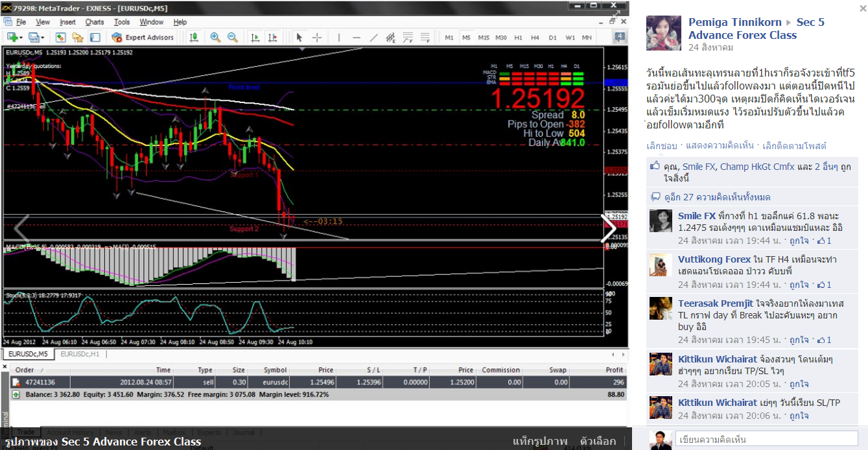This screenshot has height=450, width=868.
Task: Open the New Chart dropdown in toolbar
Action: 15,38
